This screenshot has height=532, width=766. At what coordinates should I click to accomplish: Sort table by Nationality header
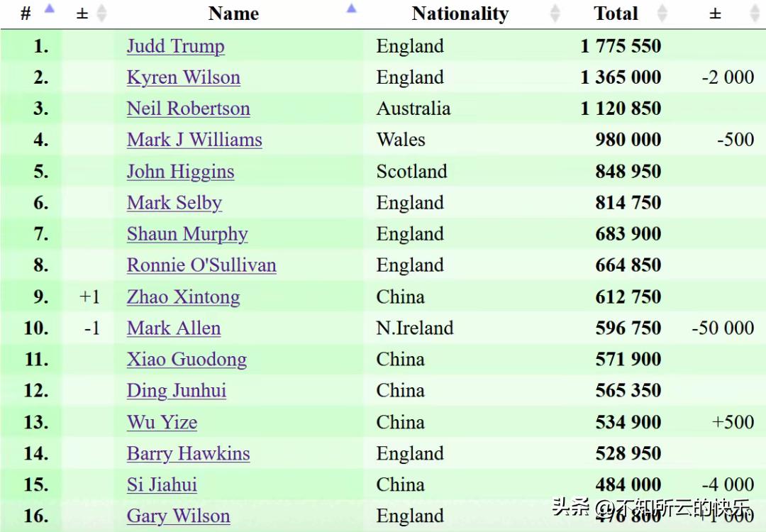(x=460, y=13)
